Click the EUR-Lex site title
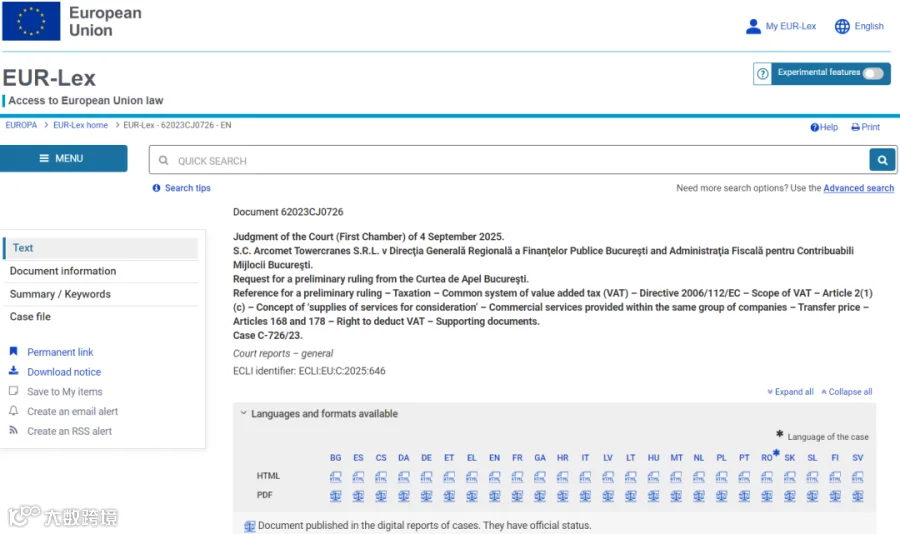The height and width of the screenshot is (534, 900). click(x=49, y=78)
